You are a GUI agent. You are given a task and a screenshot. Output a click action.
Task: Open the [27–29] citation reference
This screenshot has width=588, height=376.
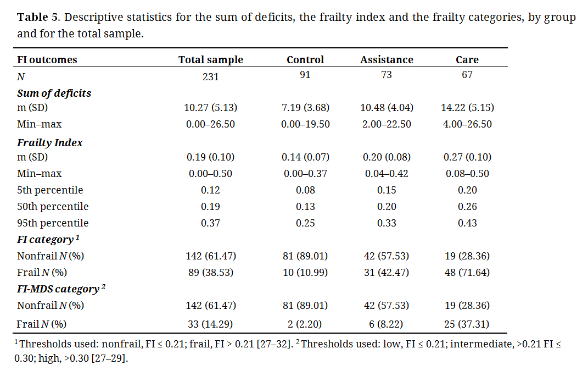point(113,358)
